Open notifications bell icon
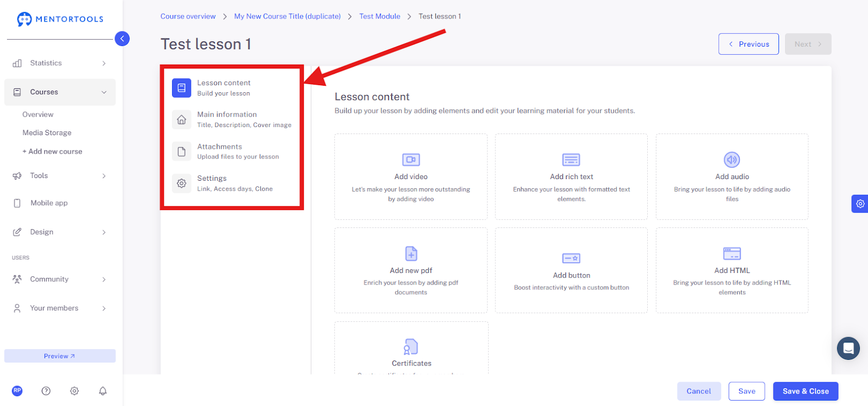Viewport: 868px width, 406px height. pos(103,391)
